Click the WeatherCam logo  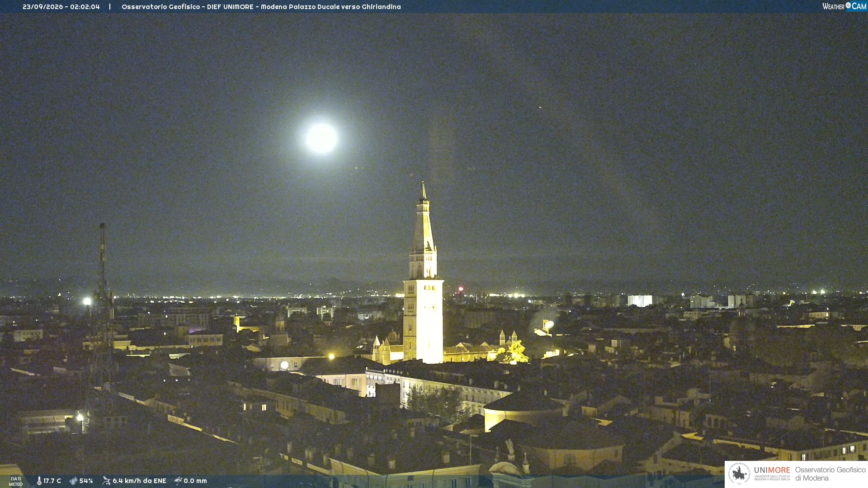click(x=844, y=6)
